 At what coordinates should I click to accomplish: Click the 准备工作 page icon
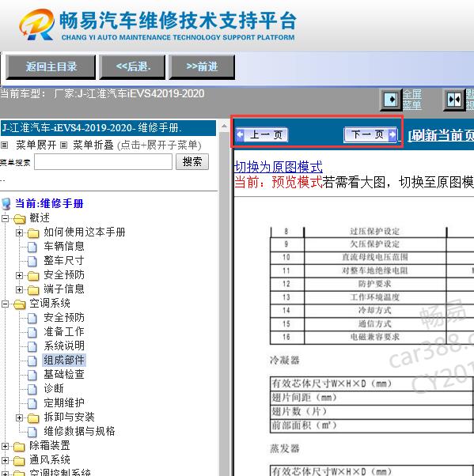point(32,332)
